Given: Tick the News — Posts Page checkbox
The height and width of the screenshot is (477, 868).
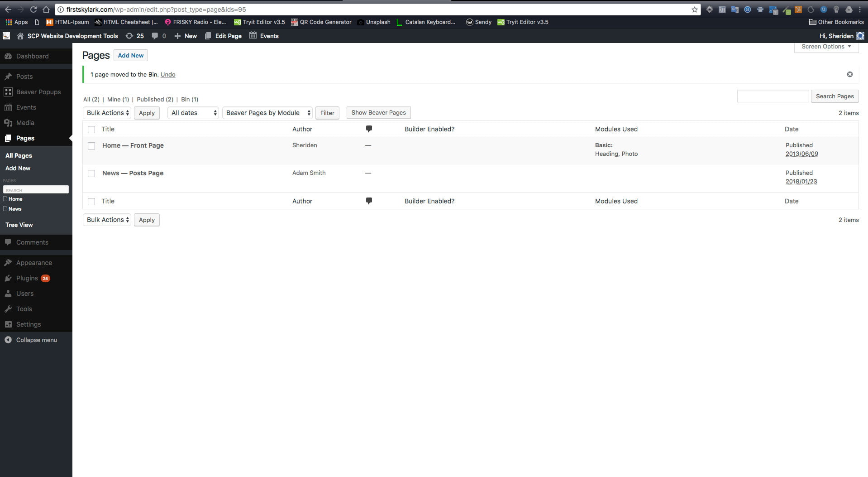Looking at the screenshot, I should coord(91,173).
